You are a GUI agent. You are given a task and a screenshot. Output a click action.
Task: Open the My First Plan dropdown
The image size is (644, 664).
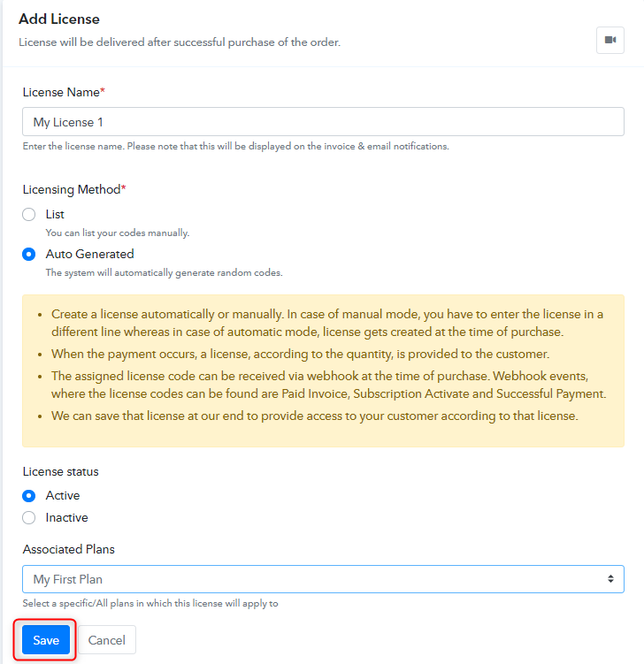click(323, 579)
